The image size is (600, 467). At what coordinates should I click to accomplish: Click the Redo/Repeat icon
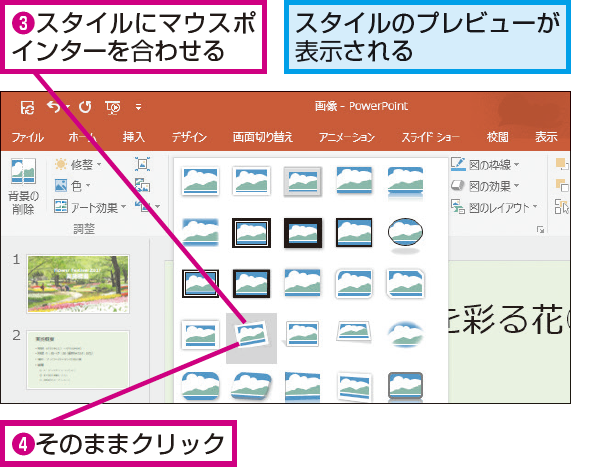[85, 107]
